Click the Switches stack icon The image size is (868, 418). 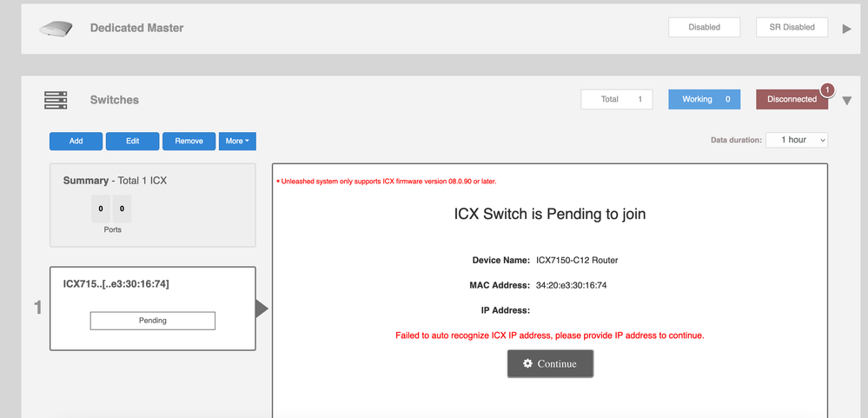pyautogui.click(x=56, y=100)
